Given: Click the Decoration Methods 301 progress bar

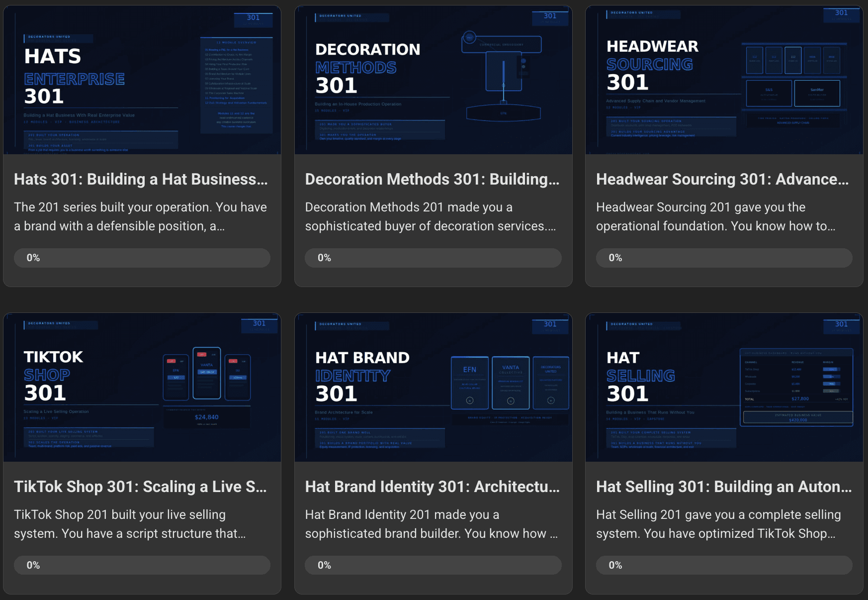Looking at the screenshot, I should pyautogui.click(x=434, y=258).
